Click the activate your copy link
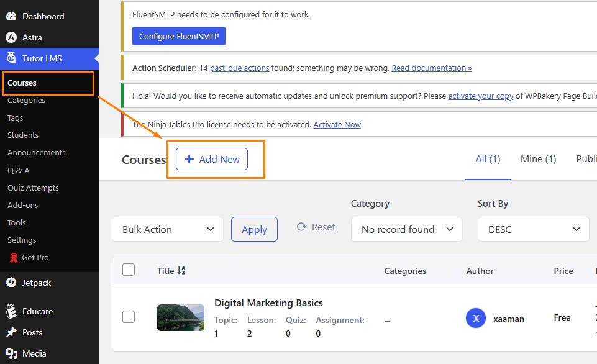 click(x=480, y=96)
